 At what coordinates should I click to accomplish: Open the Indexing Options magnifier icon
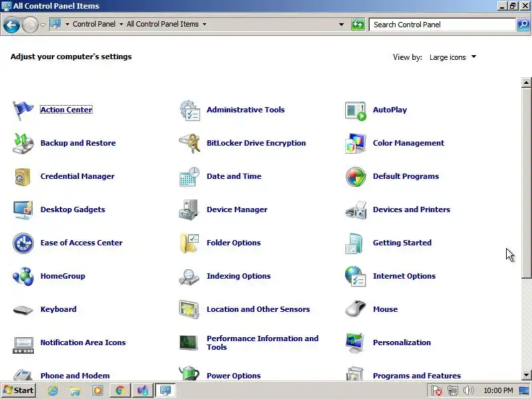tap(189, 277)
